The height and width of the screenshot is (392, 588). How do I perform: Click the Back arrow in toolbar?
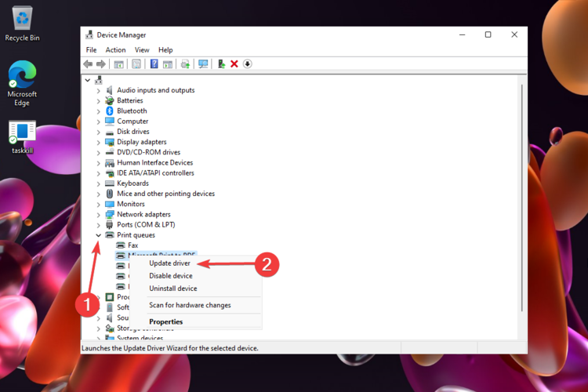88,64
